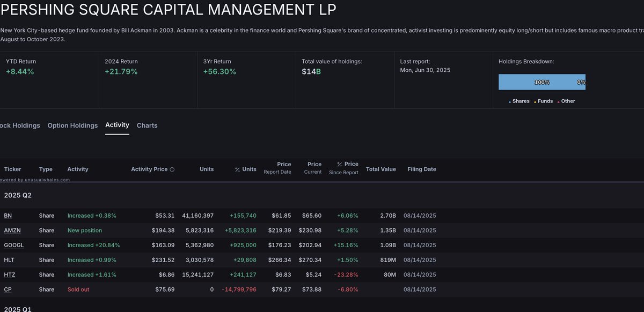Viewport: 644px width, 312px height.
Task: Click the Funds legend entry
Action: click(543, 101)
